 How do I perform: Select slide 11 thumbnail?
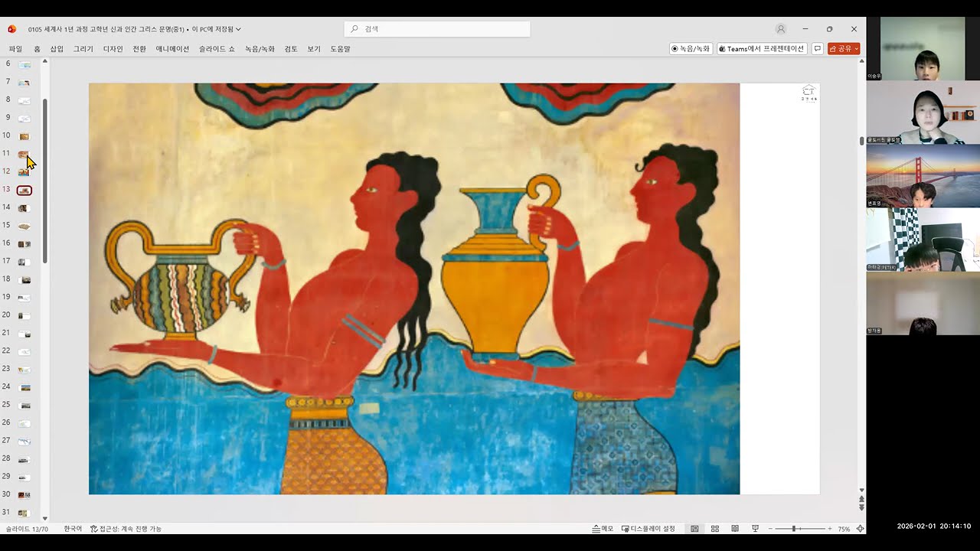click(24, 154)
